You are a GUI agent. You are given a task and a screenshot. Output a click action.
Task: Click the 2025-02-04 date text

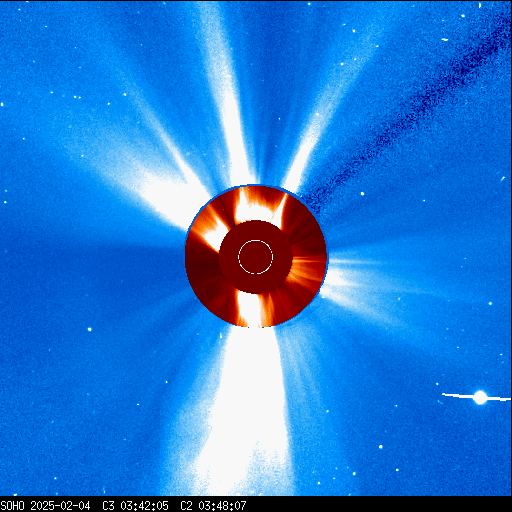click(60, 506)
